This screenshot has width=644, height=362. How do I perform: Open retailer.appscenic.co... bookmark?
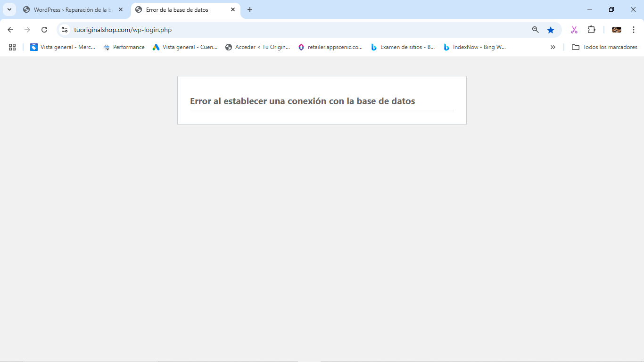tap(330, 47)
